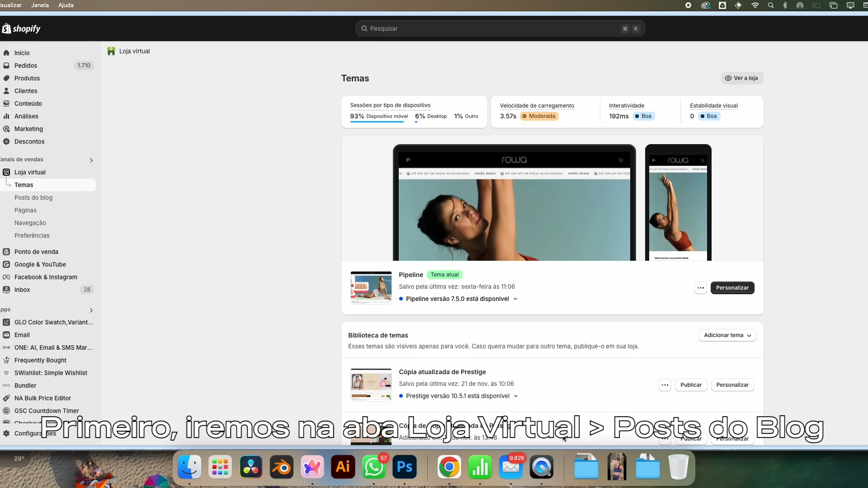
Task: Click the Pesquisar search field
Action: pos(500,28)
